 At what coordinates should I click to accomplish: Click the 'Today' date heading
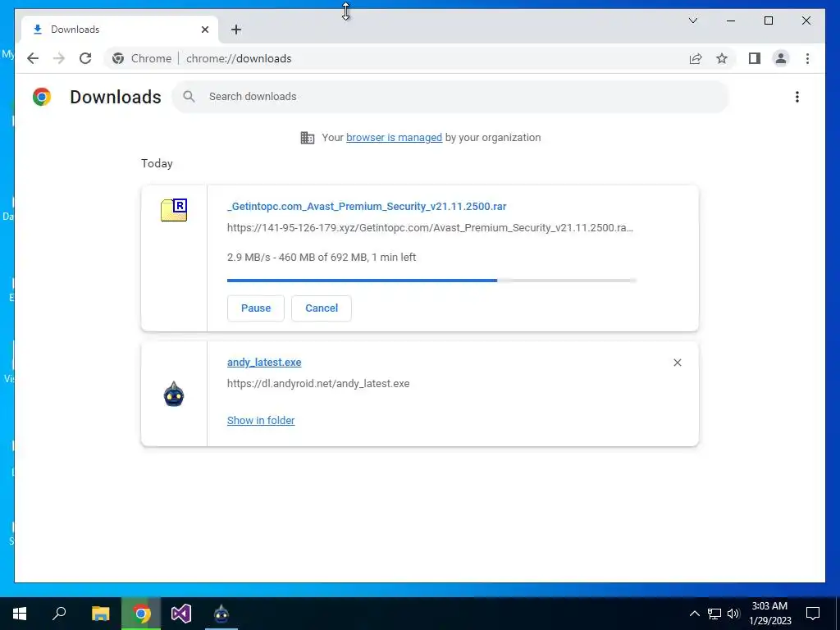pos(157,163)
